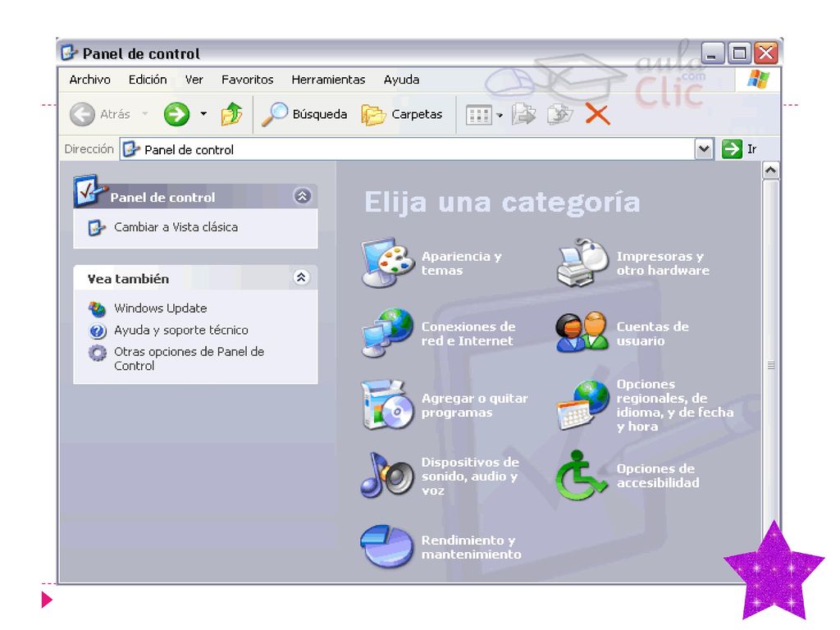Open Búsqueda magnifier in toolbar
This screenshot has height=630, width=840.
(x=274, y=114)
